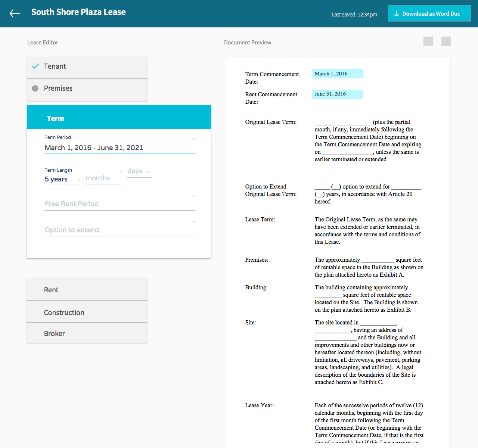The image size is (478, 448).
Task: Click the Free Rent Period field
Action: click(x=120, y=204)
